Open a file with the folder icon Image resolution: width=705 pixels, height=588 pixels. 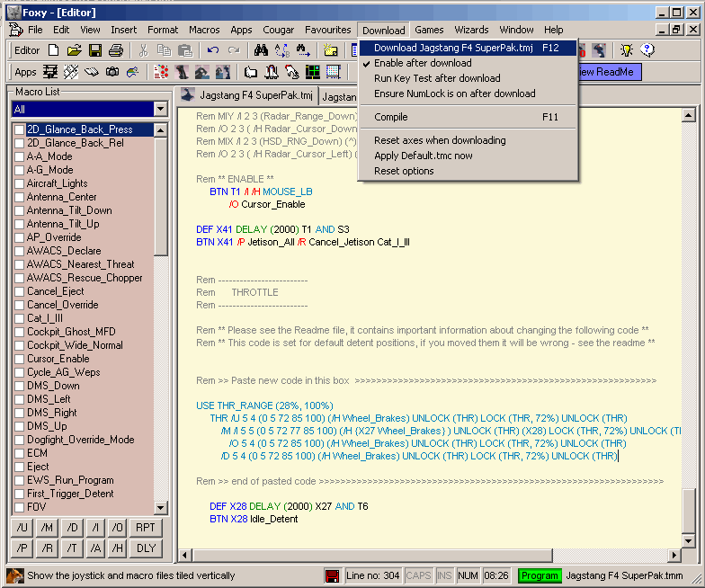click(75, 50)
